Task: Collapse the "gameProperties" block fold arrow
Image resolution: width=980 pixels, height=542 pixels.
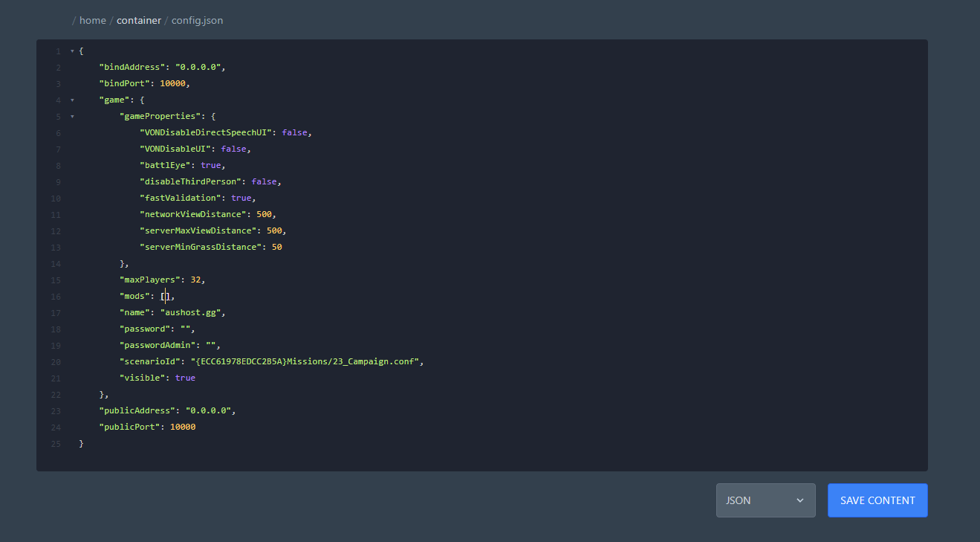Action: pos(72,116)
